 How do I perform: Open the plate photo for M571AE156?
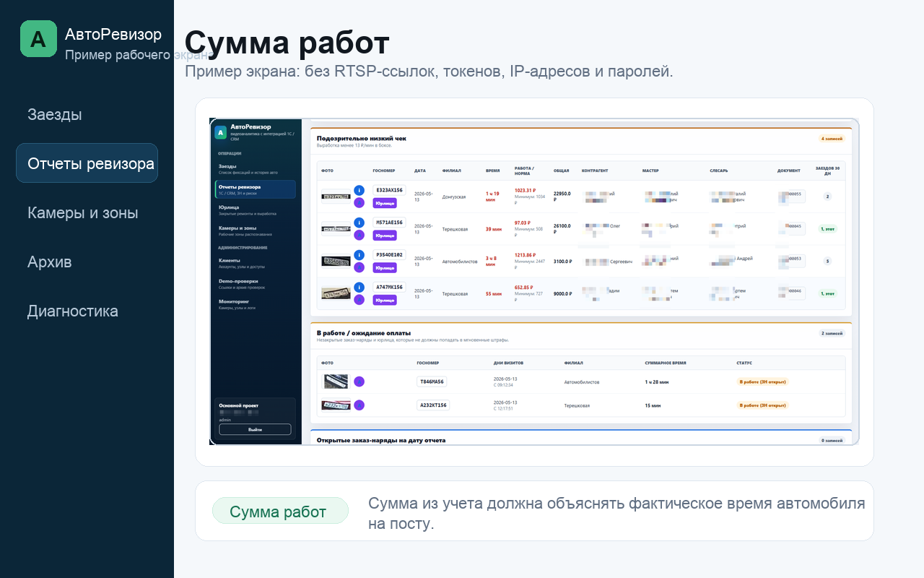(336, 229)
